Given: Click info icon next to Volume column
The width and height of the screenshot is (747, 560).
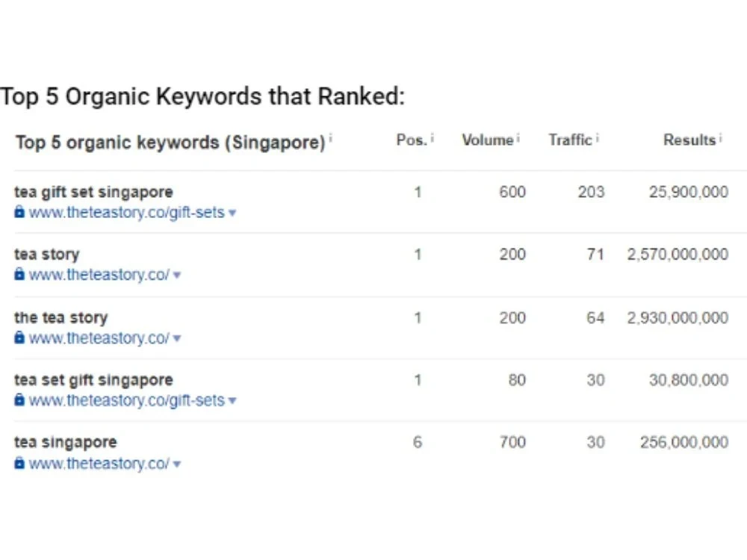Looking at the screenshot, I should 518,138.
